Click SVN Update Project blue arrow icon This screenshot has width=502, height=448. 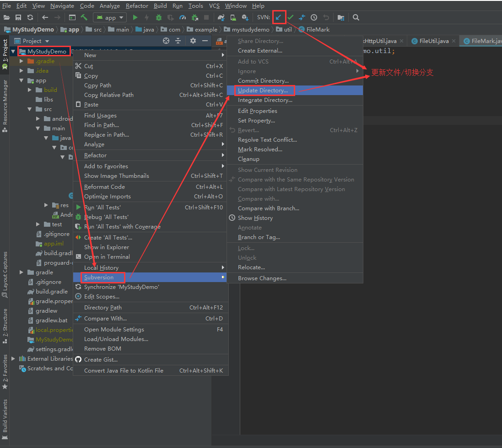pos(279,17)
